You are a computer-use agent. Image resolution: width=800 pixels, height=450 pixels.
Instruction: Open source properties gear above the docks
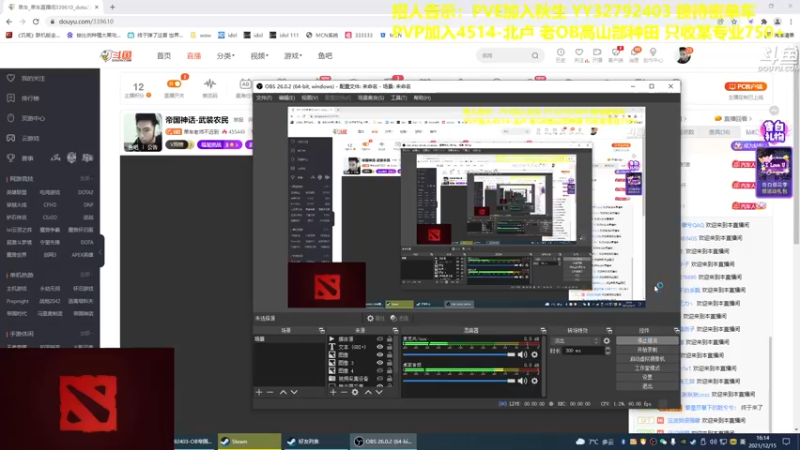(376, 318)
